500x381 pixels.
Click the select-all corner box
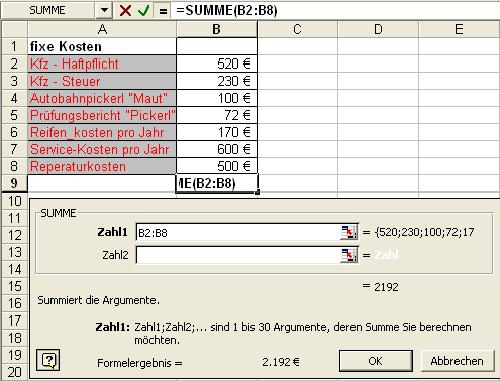(x=14, y=29)
